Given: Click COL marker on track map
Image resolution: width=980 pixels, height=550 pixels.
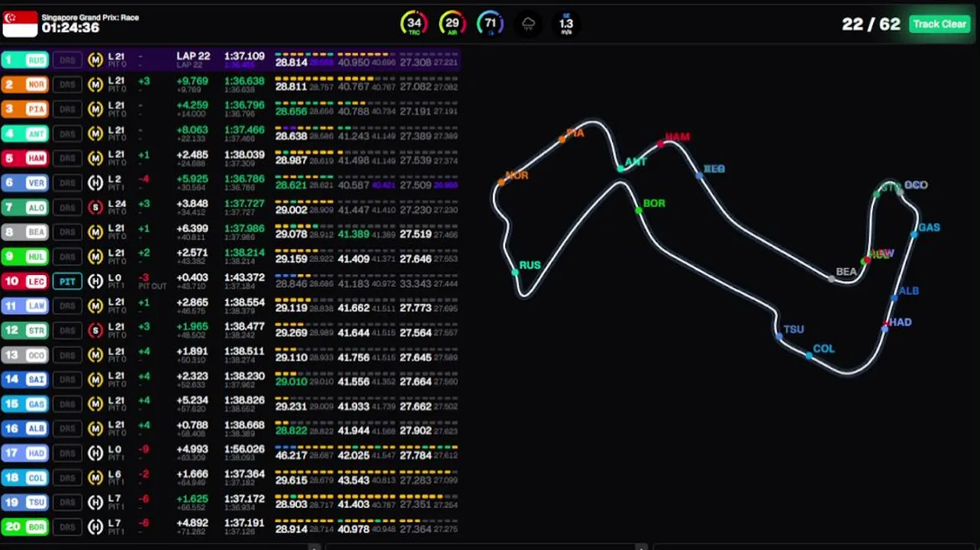Looking at the screenshot, I should (809, 355).
